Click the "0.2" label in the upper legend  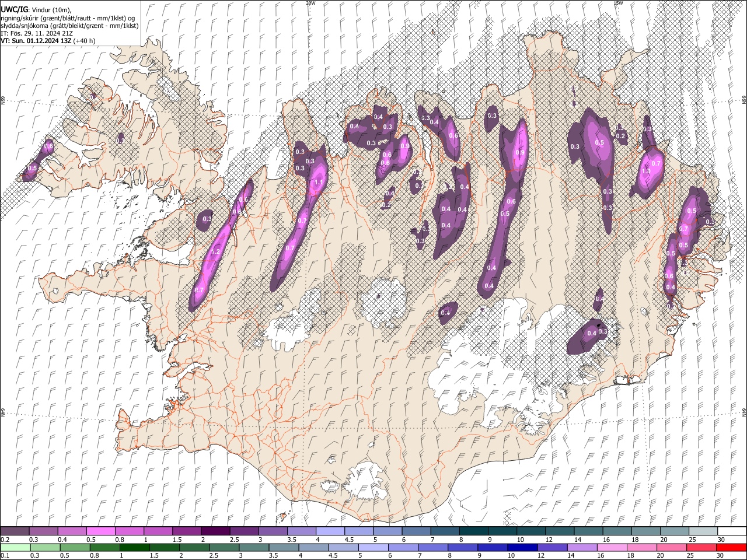click(5, 540)
